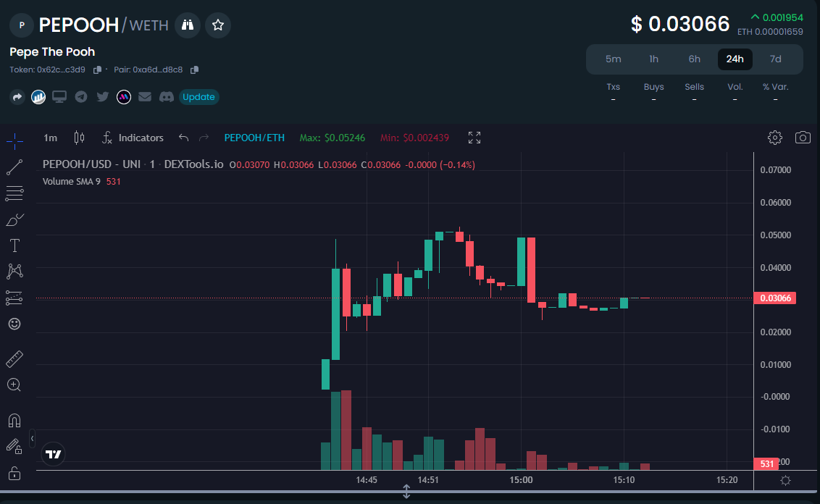
Task: Star PEPOOH as a favorite pair
Action: click(x=217, y=25)
